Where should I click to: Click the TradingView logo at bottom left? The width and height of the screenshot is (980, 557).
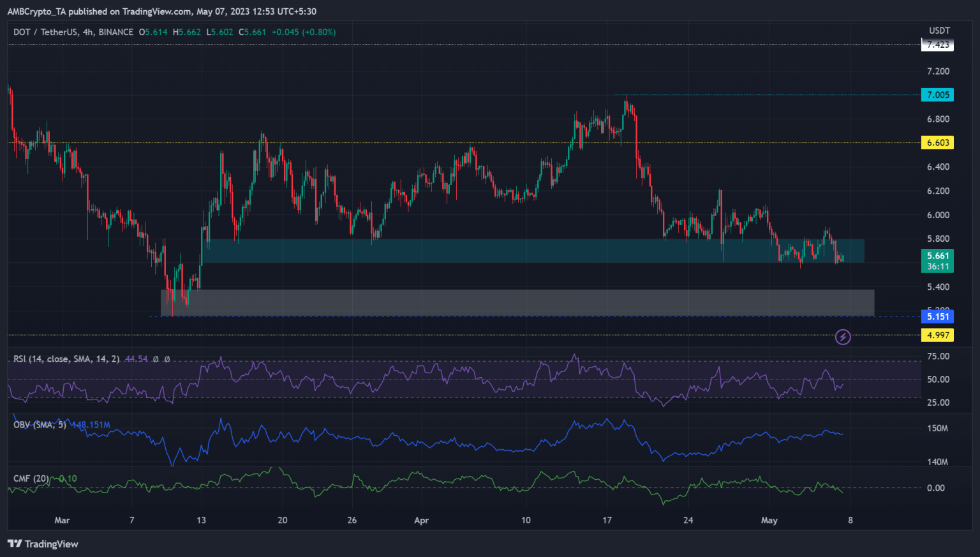(x=43, y=544)
